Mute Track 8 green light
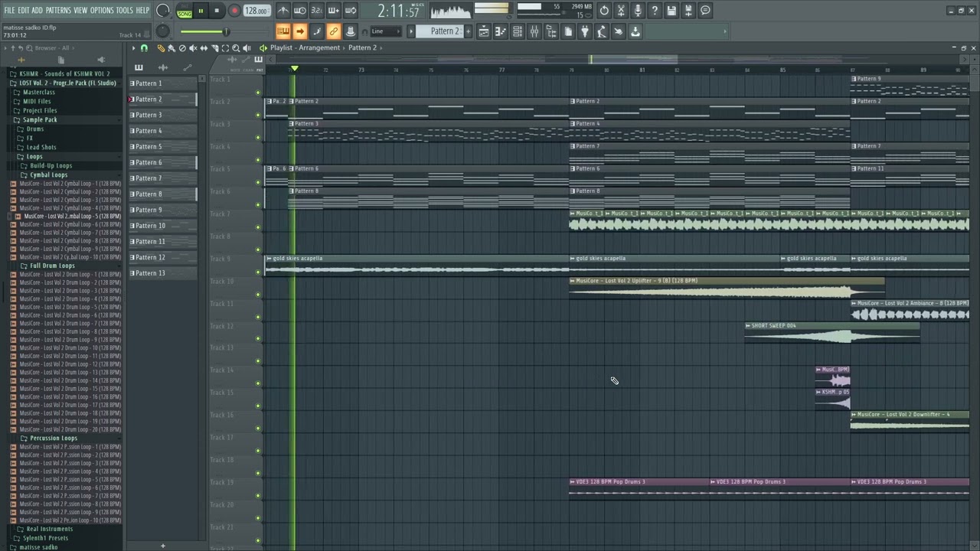980x551 pixels. (x=258, y=249)
